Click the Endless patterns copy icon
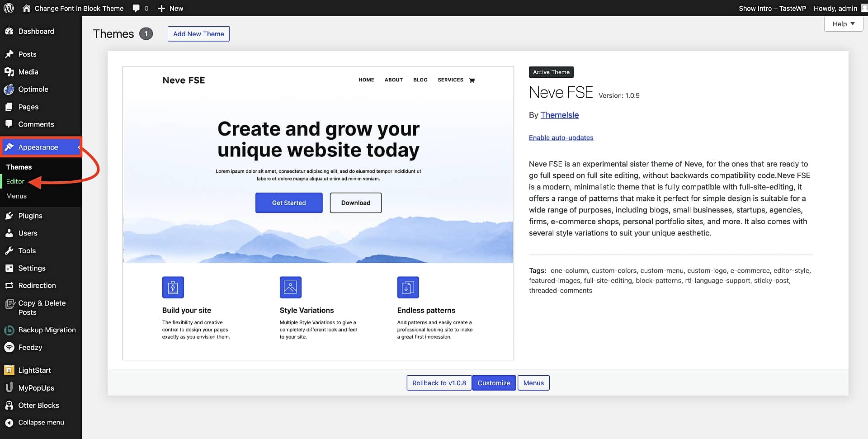The width and height of the screenshot is (868, 439). click(408, 287)
